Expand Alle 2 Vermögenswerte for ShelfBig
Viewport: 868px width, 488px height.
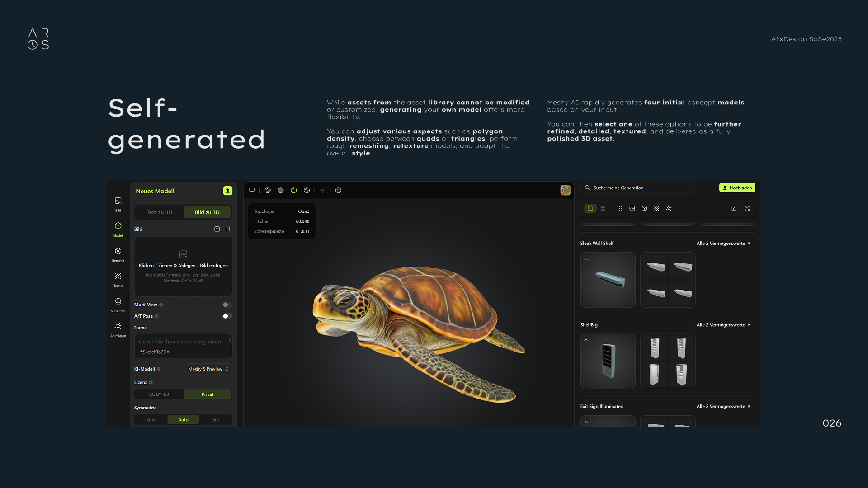[723, 325]
